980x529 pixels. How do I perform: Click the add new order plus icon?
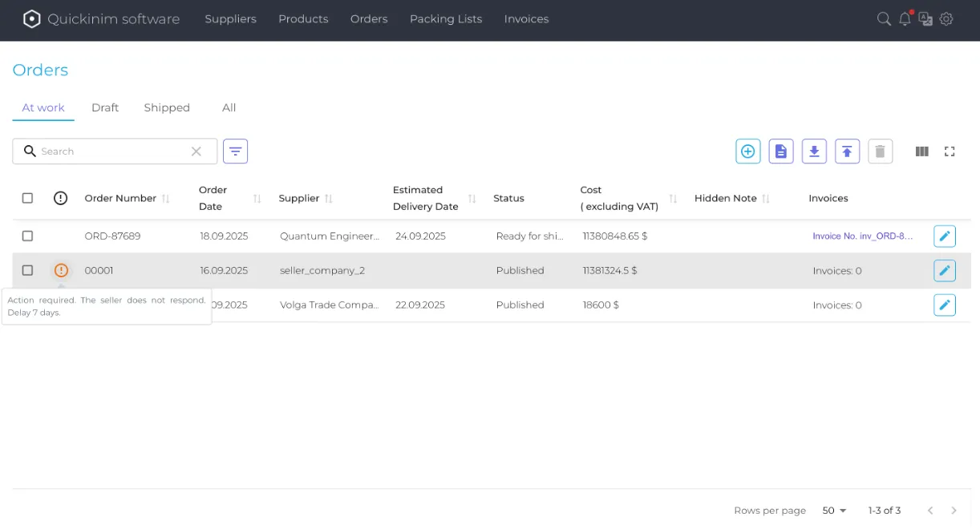pyautogui.click(x=747, y=151)
